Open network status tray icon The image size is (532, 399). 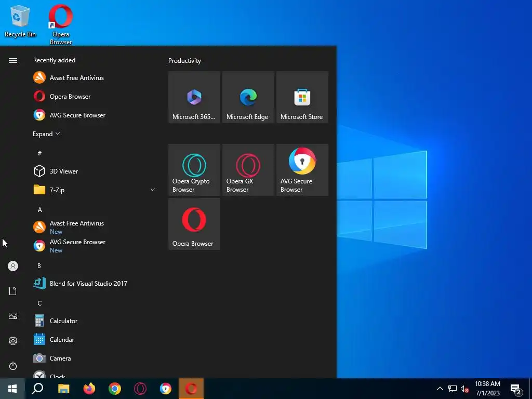coord(453,389)
